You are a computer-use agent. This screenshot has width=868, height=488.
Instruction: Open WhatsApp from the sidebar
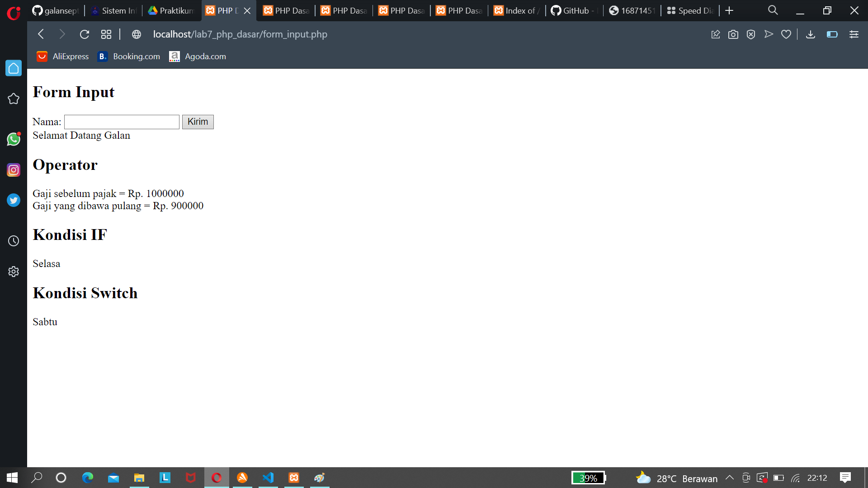pos(14,139)
